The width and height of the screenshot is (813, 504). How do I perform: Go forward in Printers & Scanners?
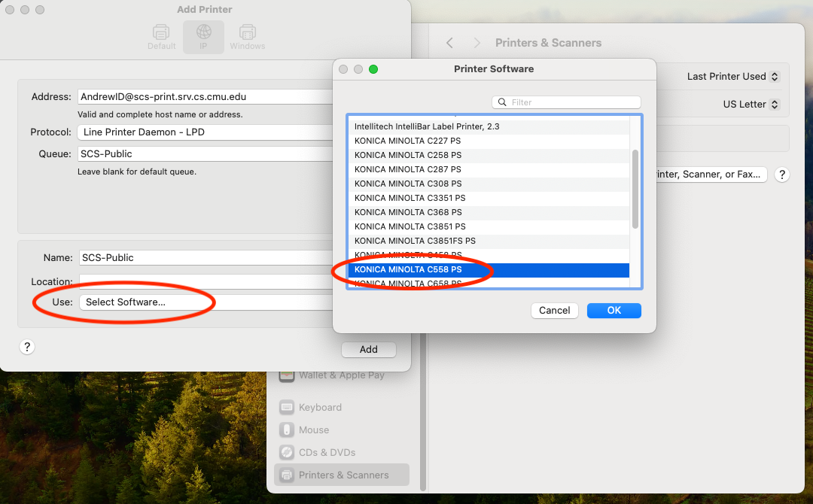point(477,43)
